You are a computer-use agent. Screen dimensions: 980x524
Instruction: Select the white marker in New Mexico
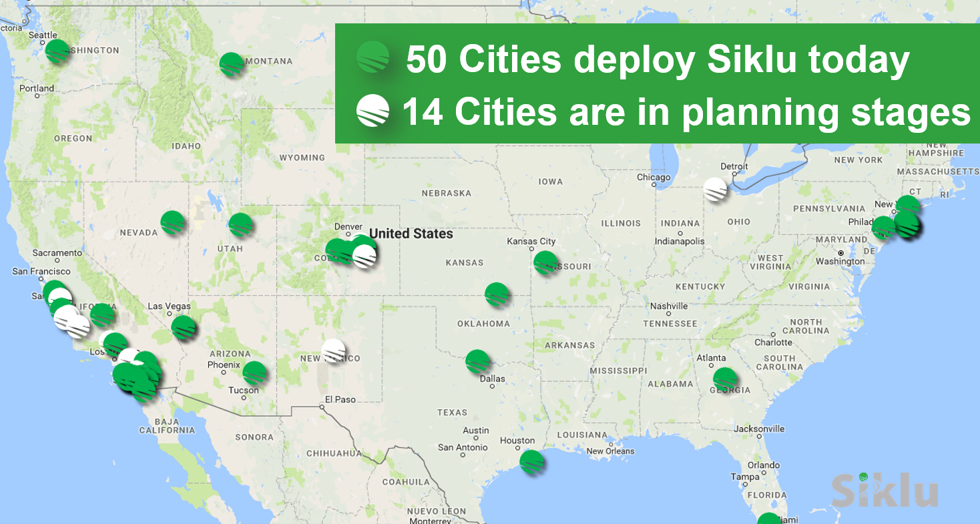pos(333,350)
